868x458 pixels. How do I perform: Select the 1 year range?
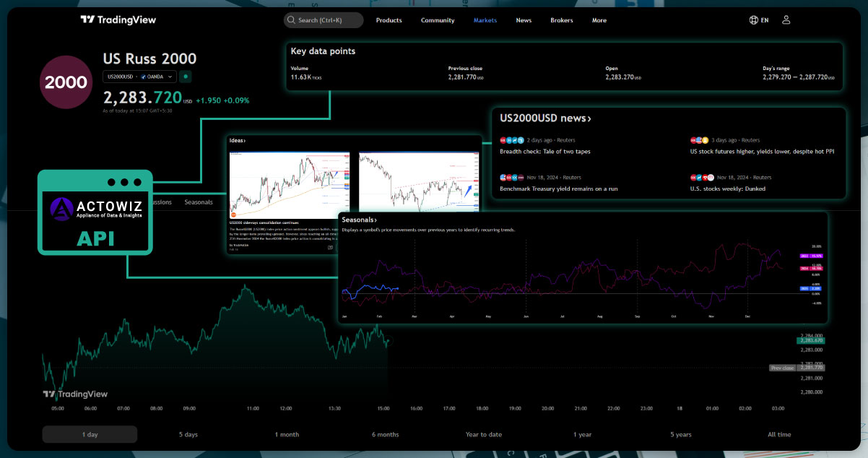(583, 434)
